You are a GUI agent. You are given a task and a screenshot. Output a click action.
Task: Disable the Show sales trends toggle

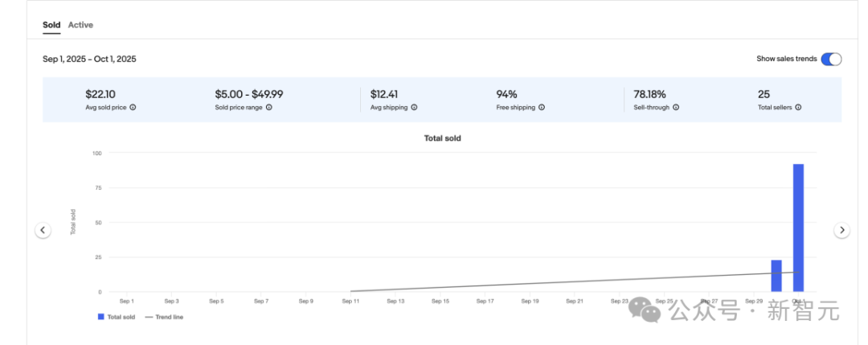(831, 59)
